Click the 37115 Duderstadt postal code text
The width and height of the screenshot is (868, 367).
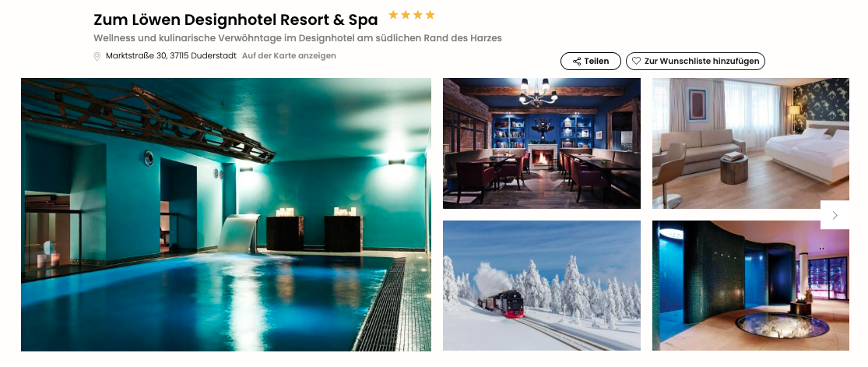pyautogui.click(x=204, y=56)
